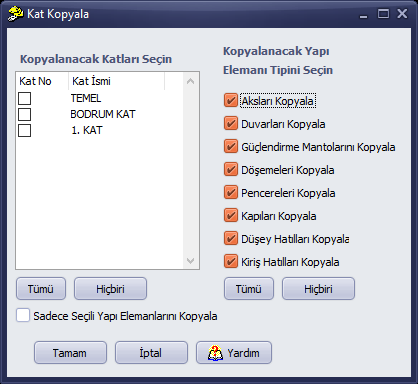The image size is (418, 384).
Task: Uncheck Kapıları Kopyala
Action: click(x=231, y=216)
